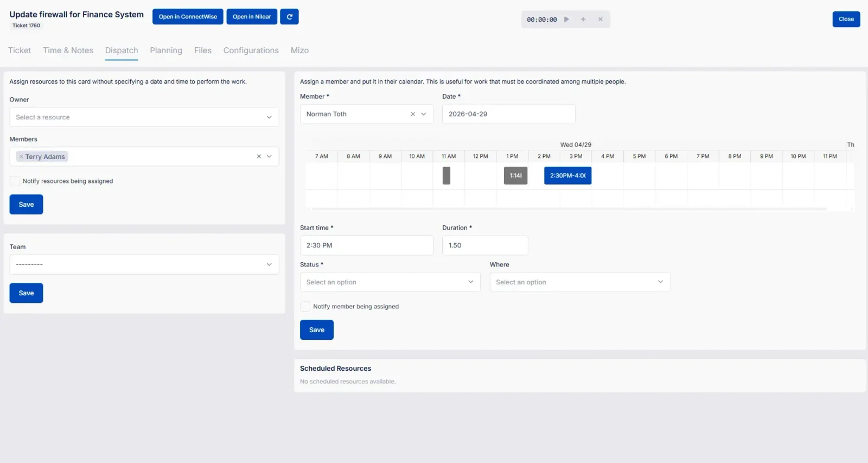Click the Start time field
The image size is (868, 463).
tap(367, 245)
